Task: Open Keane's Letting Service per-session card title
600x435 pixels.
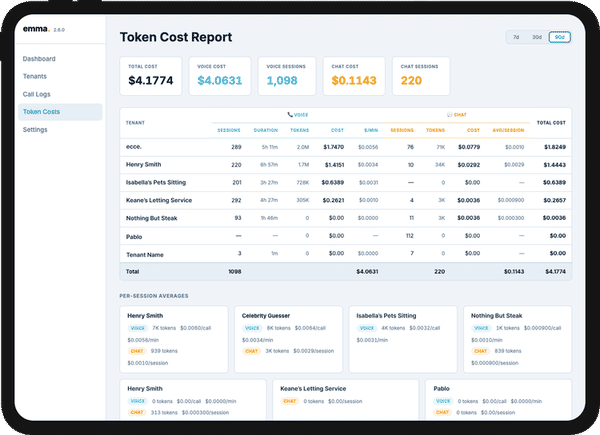Action: click(313, 388)
